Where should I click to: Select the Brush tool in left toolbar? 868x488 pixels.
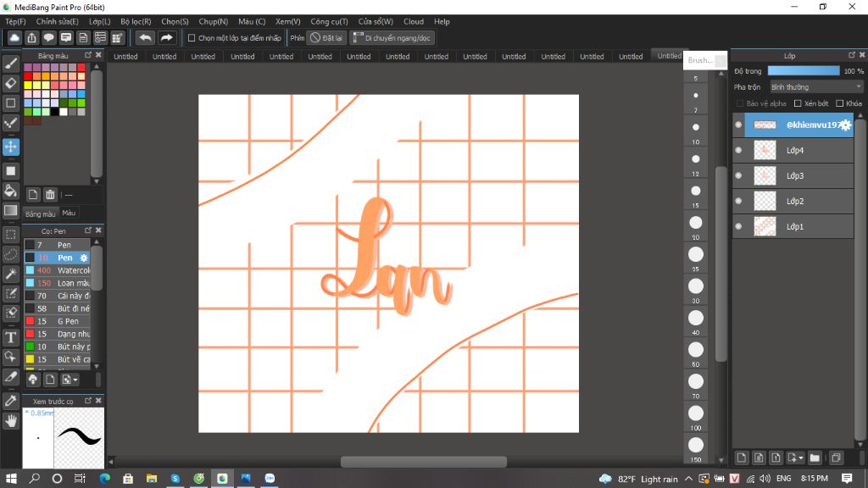click(10, 64)
